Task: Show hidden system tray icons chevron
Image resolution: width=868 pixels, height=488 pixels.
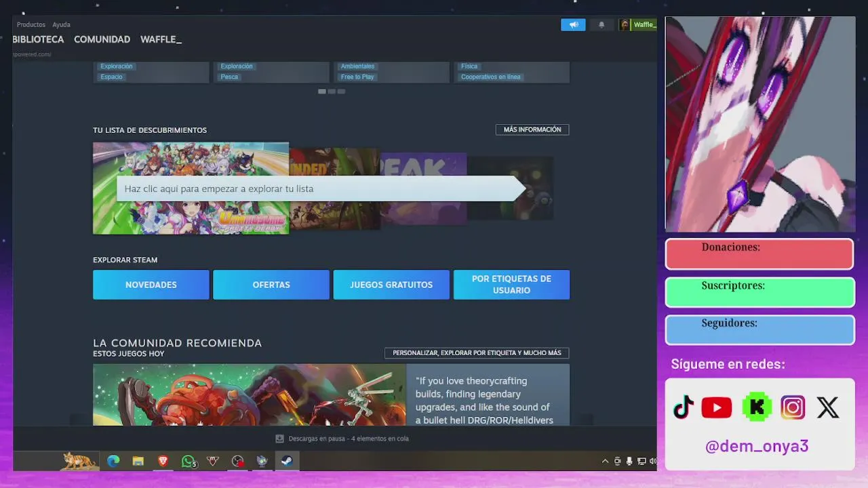Action: 605,462
